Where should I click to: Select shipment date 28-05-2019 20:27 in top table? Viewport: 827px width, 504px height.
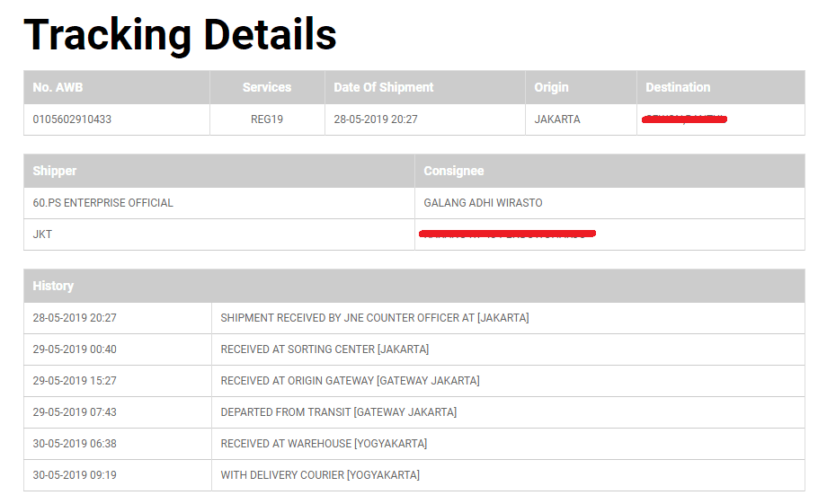click(376, 119)
